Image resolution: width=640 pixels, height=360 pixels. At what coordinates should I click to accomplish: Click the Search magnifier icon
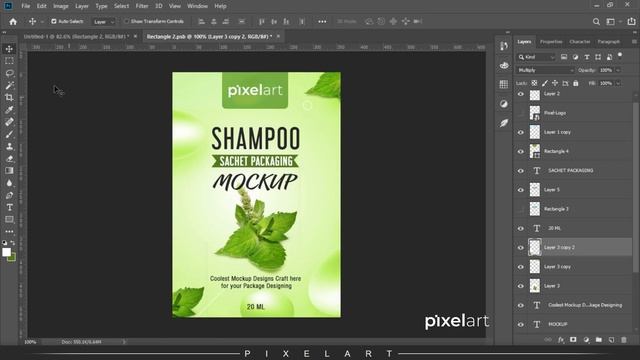[596, 22]
